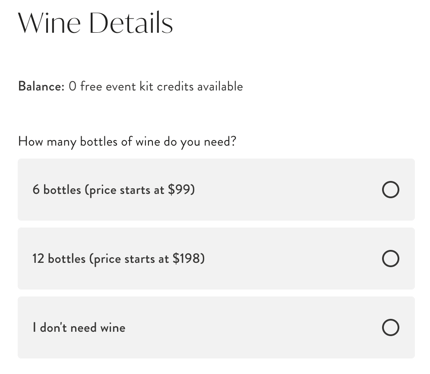Click the $198 starting price text
This screenshot has width=430, height=374.
pos(188,259)
